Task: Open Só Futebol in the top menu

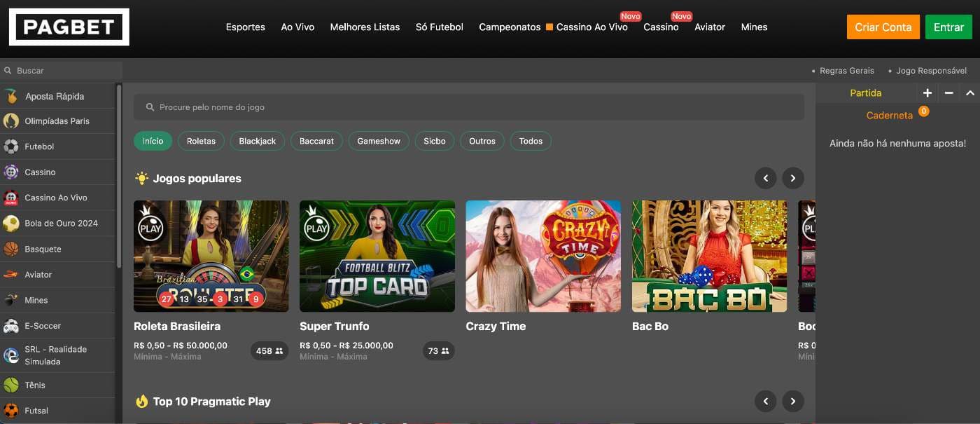Action: [x=440, y=27]
